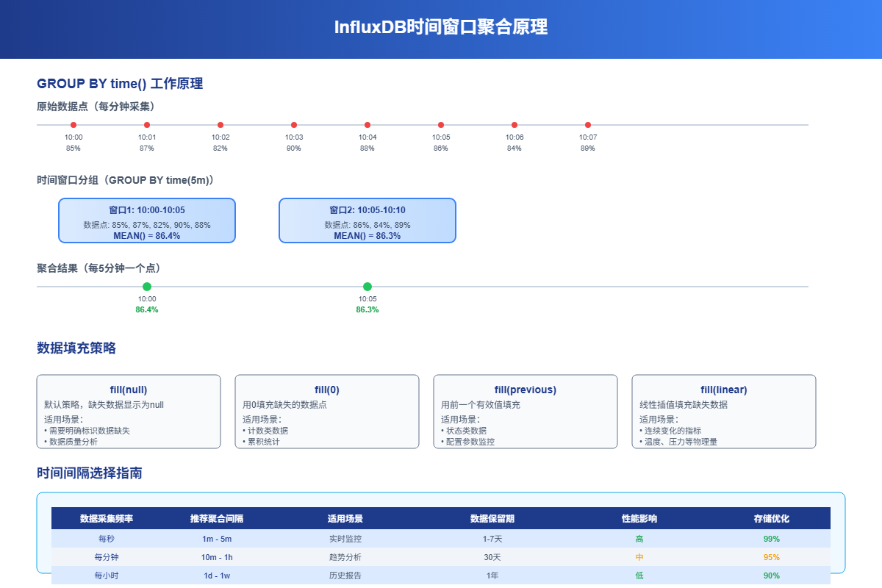The height and width of the screenshot is (588, 882).
Task: Click the 1年 retention cell
Action: (492, 576)
